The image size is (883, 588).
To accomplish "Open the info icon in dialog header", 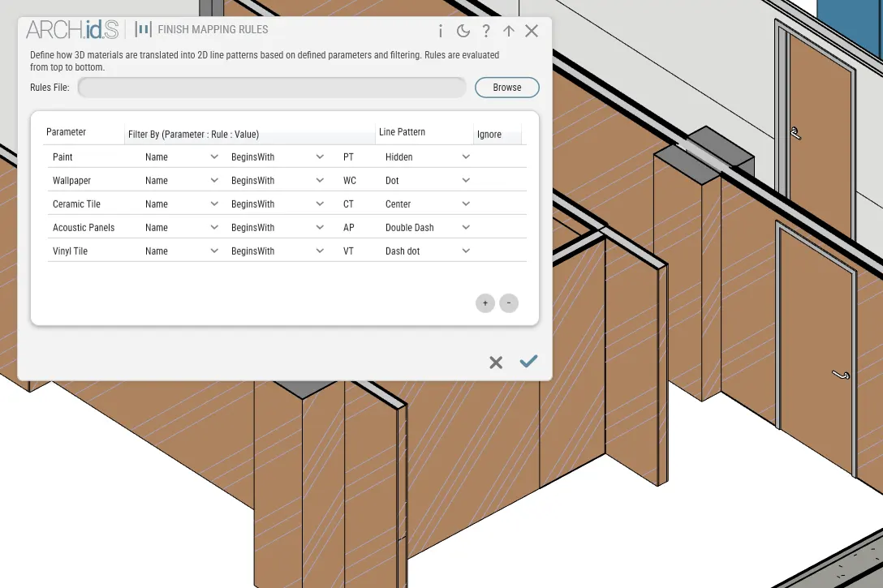I will tap(441, 31).
